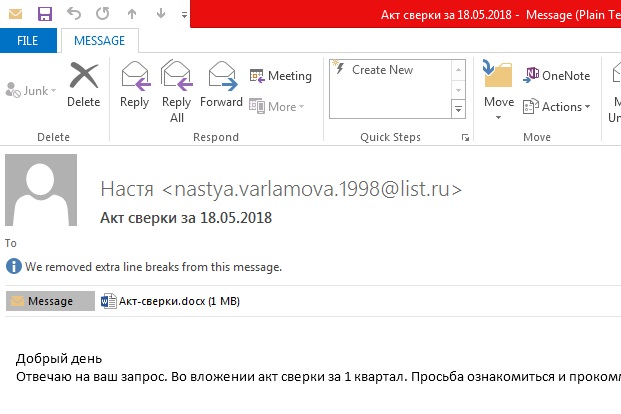Click the blue information icon

(14, 266)
